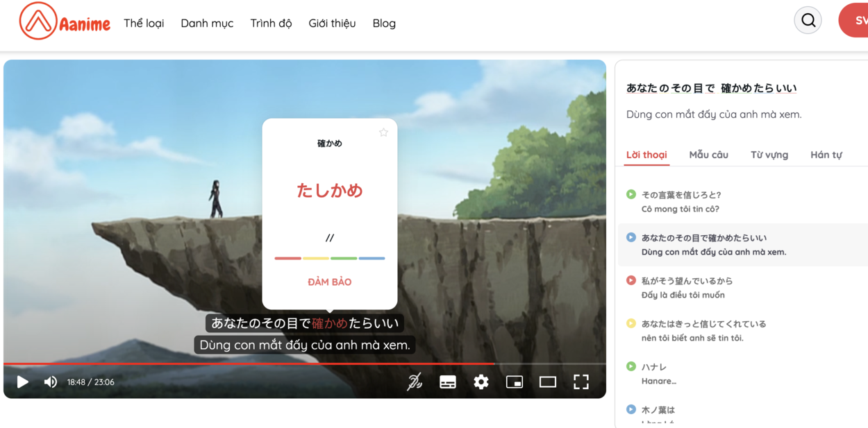
Task: Click the ĐẢM BẢO link on the flashcard
Action: [329, 282]
